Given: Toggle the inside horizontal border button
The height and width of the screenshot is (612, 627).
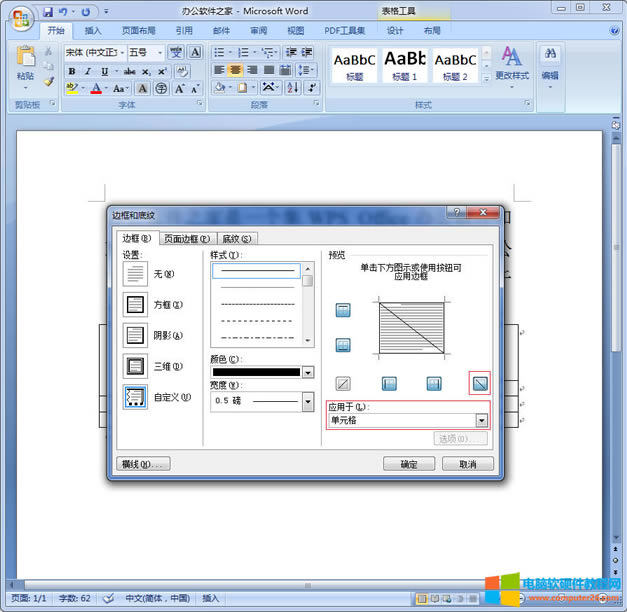Looking at the screenshot, I should [x=343, y=345].
